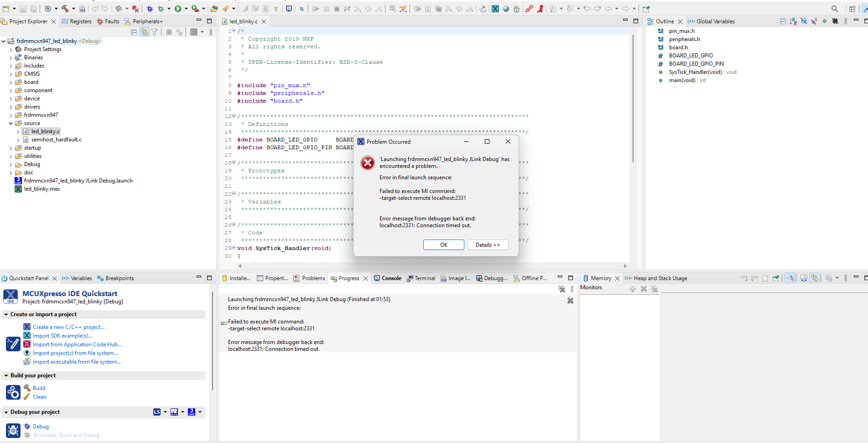Open the Create New Binary tool icon
The width and height of the screenshot is (868, 443).
(82, 8)
